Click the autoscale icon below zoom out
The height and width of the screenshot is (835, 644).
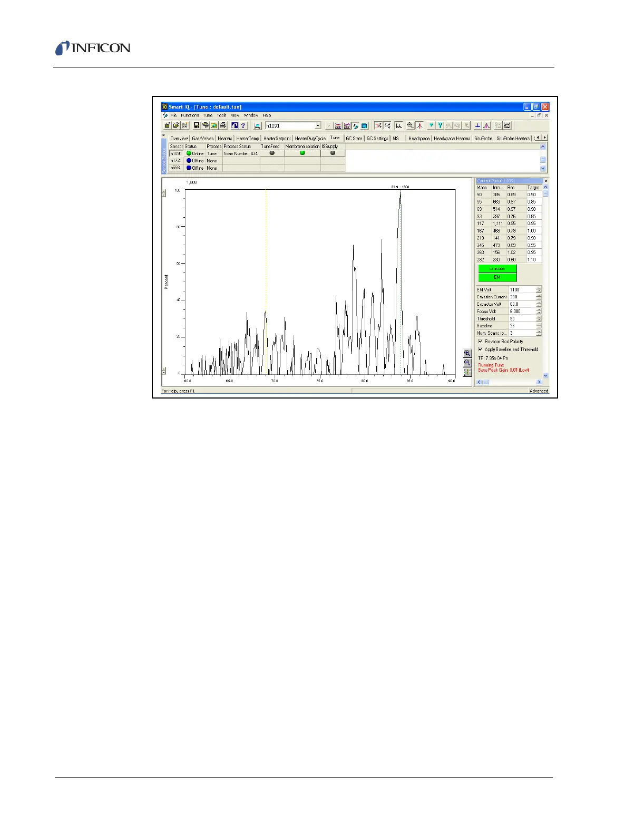pos(467,372)
